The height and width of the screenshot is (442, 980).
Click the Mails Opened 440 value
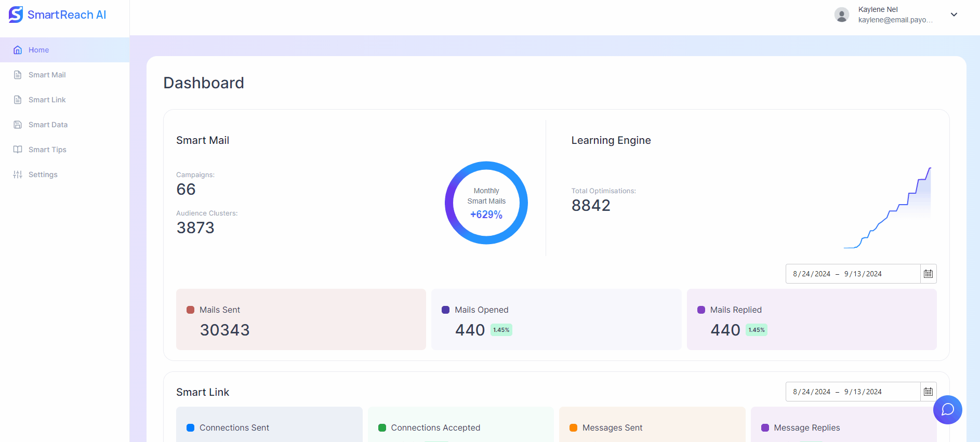coord(470,330)
